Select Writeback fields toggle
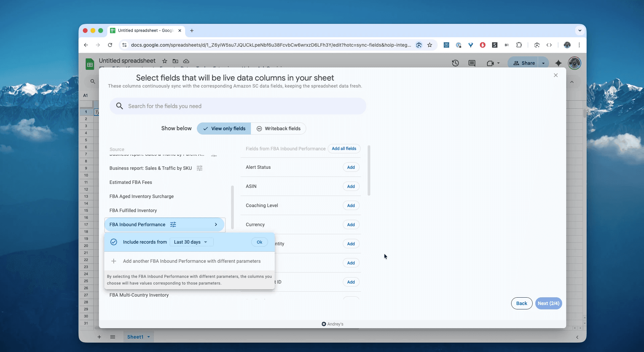644x352 pixels. 278,129
